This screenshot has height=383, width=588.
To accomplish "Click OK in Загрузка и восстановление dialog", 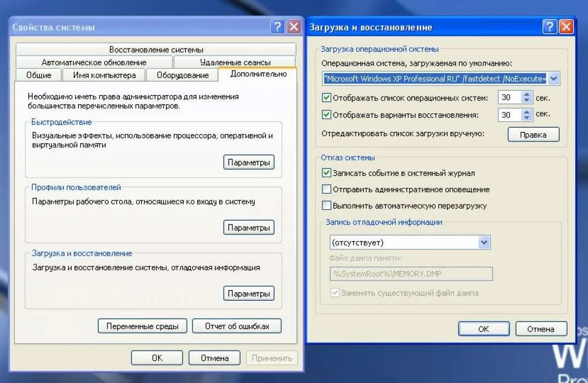I will click(484, 329).
